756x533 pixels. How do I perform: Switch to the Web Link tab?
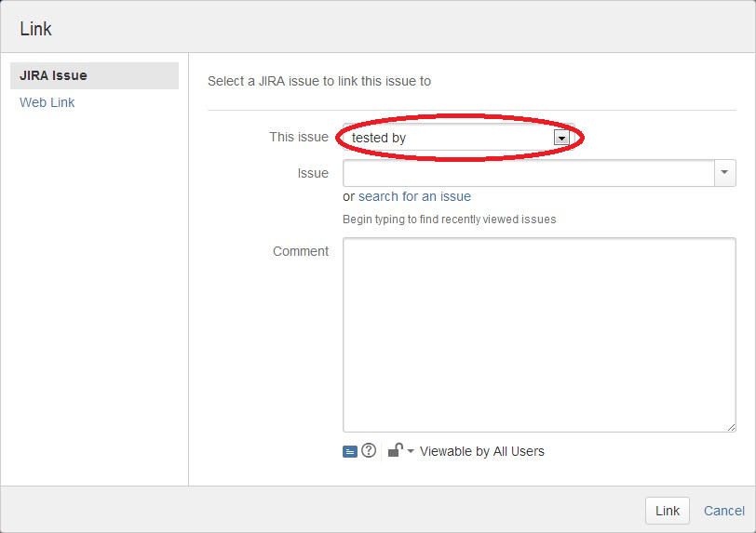click(x=47, y=102)
